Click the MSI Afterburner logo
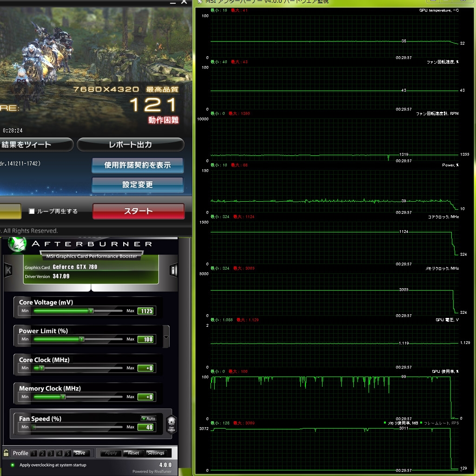The width and height of the screenshot is (476, 476). coord(16,244)
